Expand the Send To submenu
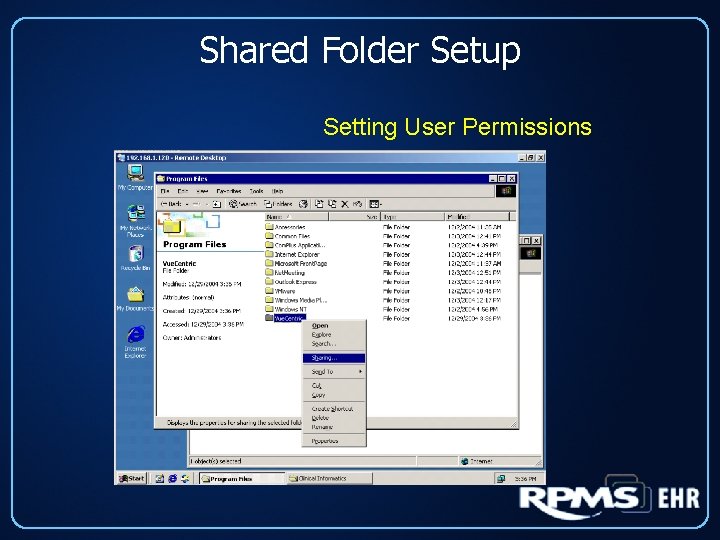The image size is (720, 540). (334, 371)
